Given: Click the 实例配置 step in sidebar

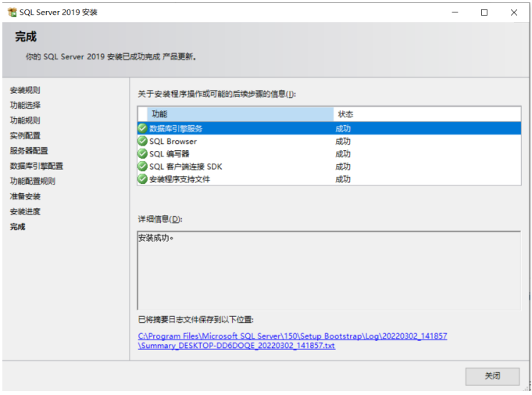Looking at the screenshot, I should pyautogui.click(x=25, y=135).
